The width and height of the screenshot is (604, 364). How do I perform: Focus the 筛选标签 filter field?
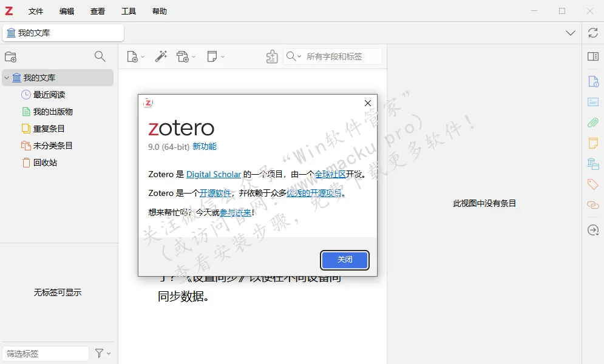[46, 353]
